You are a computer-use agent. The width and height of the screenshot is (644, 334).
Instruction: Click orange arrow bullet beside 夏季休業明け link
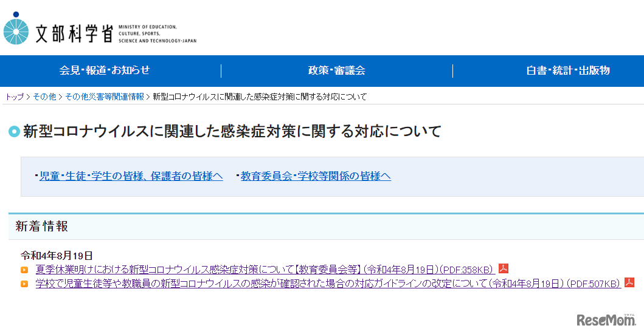(25, 270)
